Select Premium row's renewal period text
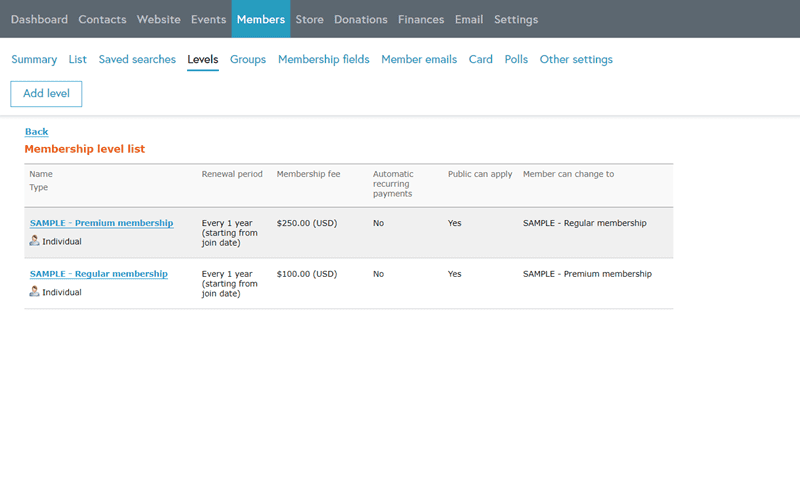800x489 pixels. click(x=230, y=233)
